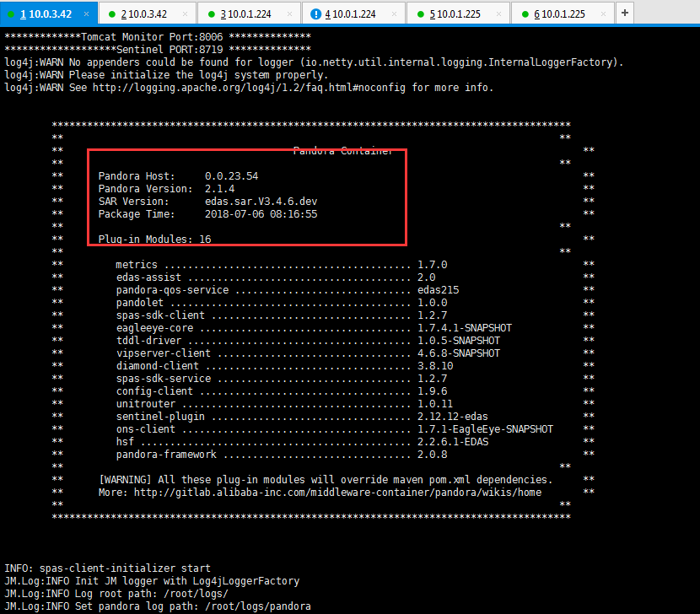This screenshot has height=614, width=700.
Task: Select session tab 6 10.0.1.225
Action: pos(563,13)
